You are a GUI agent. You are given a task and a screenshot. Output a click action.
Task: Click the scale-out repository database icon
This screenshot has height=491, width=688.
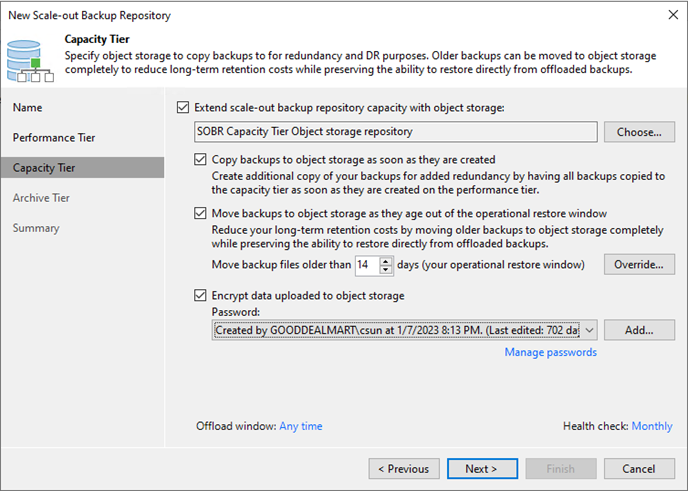tap(30, 61)
